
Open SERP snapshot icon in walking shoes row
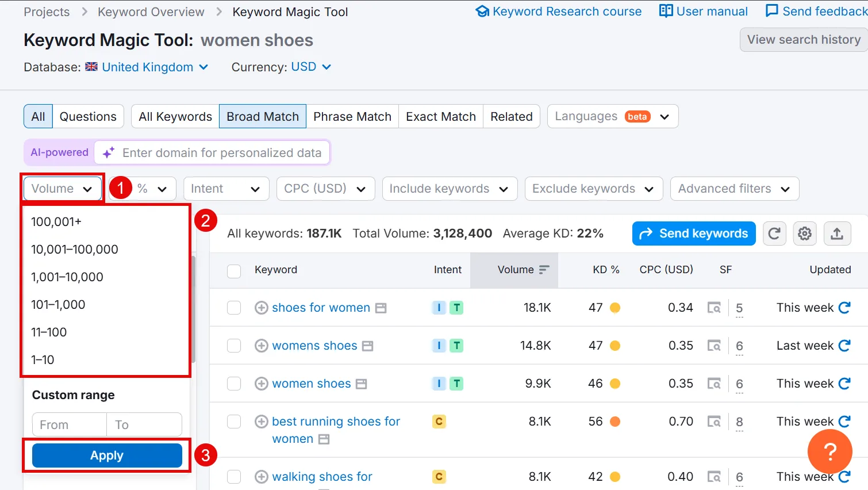(714, 477)
